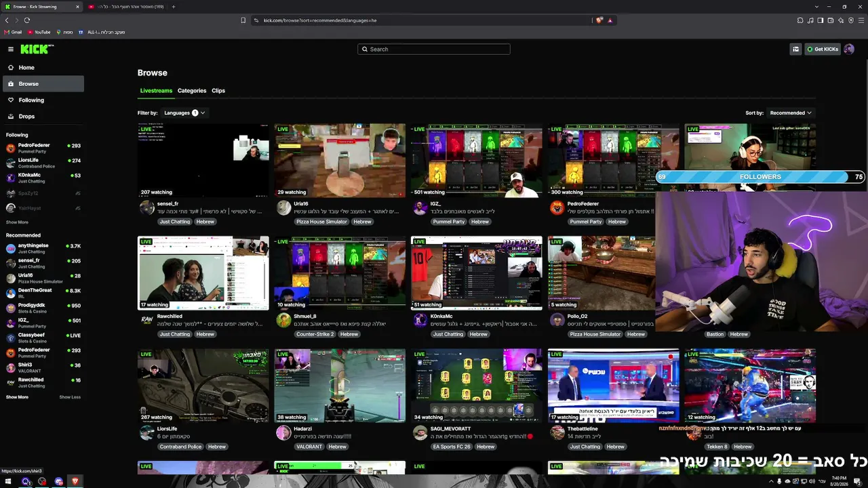Open the hamburger sidebar menu
Screen dimensions: 868x488
[11, 49]
